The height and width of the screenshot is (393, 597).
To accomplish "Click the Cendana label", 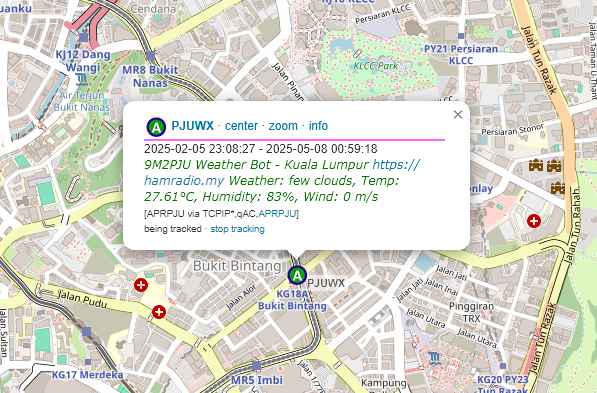I will (x=153, y=8).
